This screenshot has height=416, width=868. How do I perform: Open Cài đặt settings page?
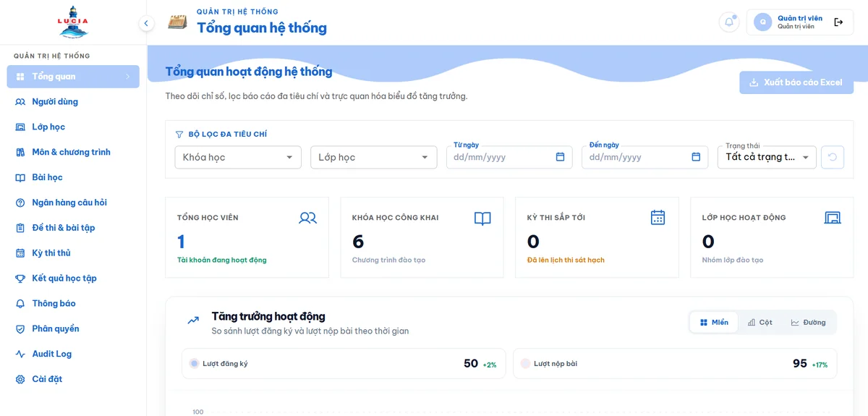click(x=73, y=379)
